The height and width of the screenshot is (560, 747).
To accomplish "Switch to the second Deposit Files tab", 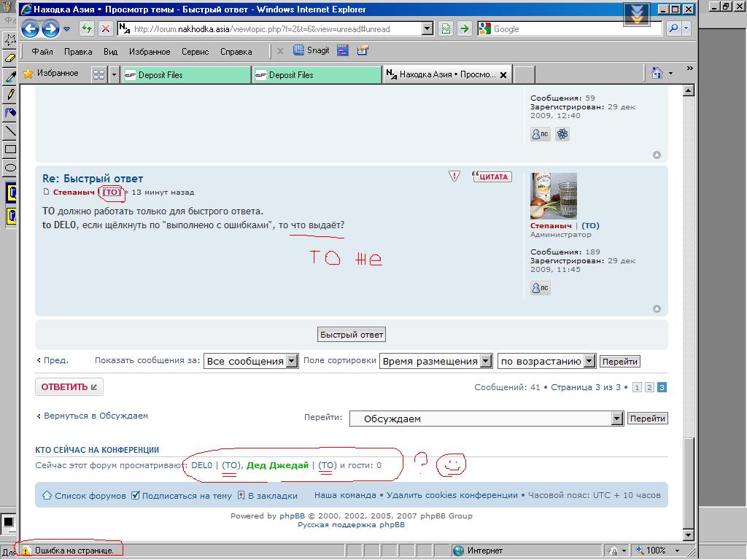I will coord(316,74).
